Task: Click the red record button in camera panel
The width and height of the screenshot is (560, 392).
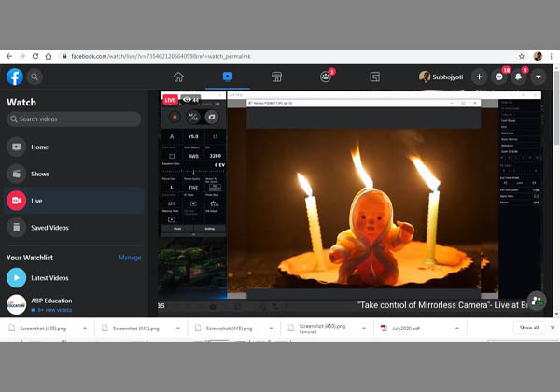Action: point(175,117)
